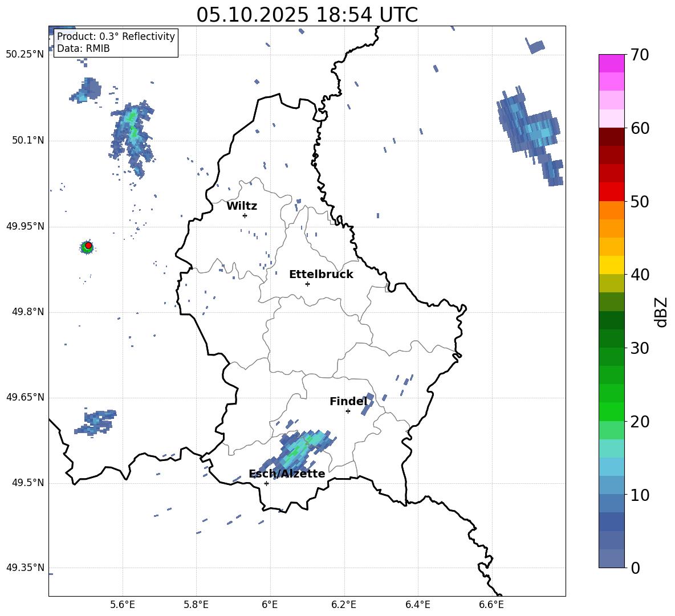This screenshot has width=675, height=616.
Task: Pick the orange swatch just below 50 dBZ
Action: 611,210
